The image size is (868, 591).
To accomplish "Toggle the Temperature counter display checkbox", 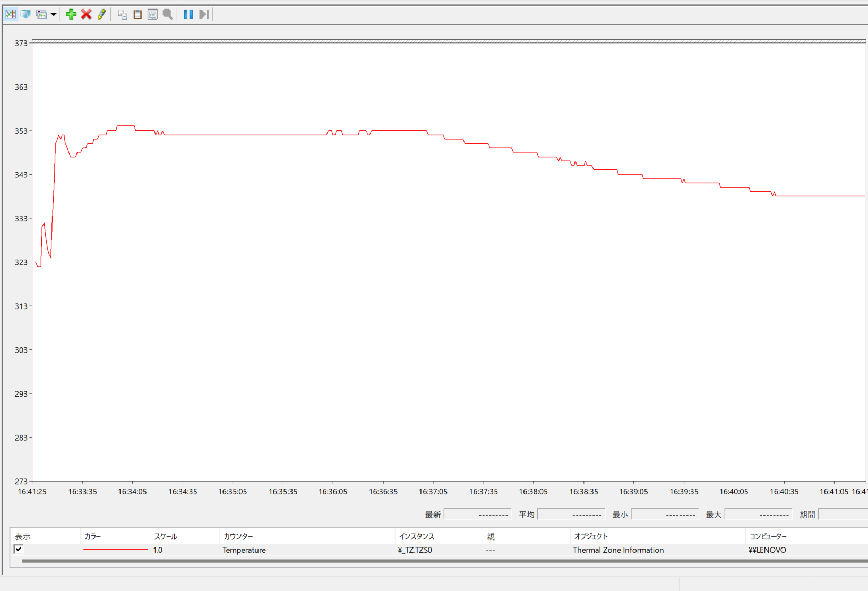I will tap(19, 549).
